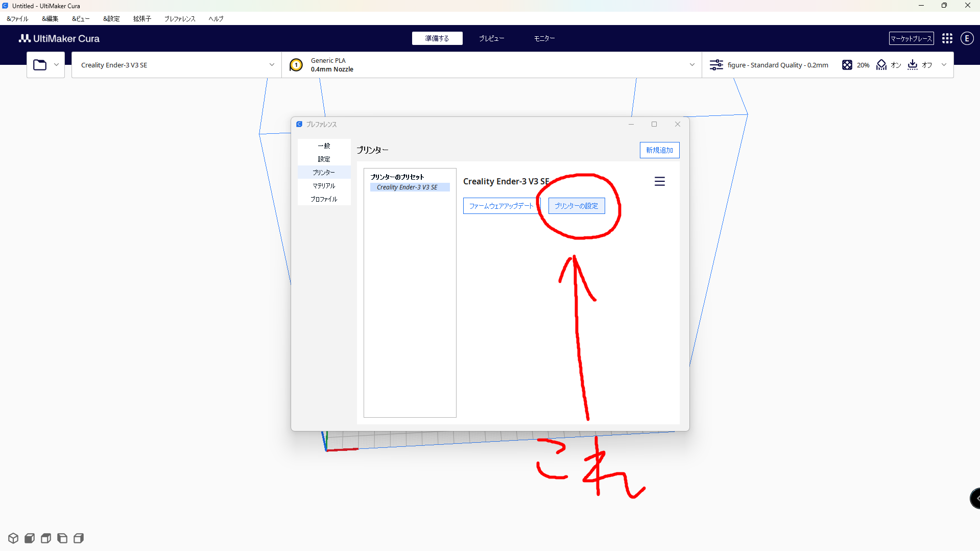This screenshot has height=551, width=980.
Task: Click the 新規追加 button
Action: coord(660,150)
